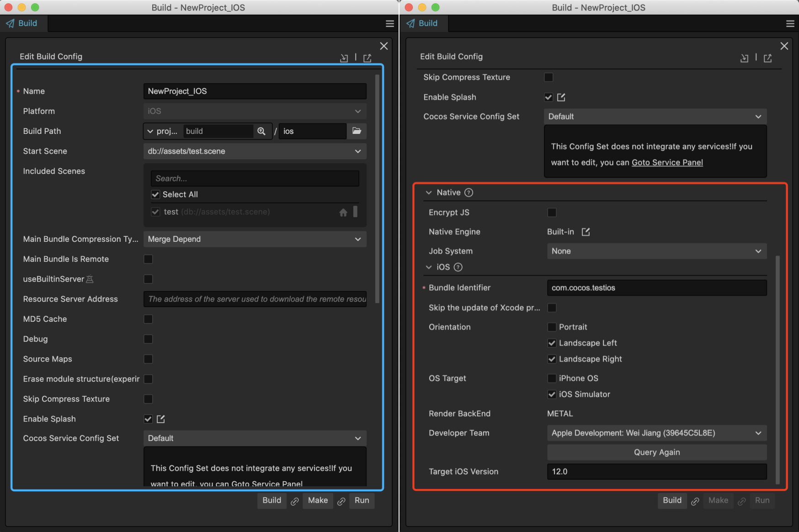This screenshot has height=532, width=799.
Task: Uncheck Landscape Left orientation
Action: click(552, 343)
